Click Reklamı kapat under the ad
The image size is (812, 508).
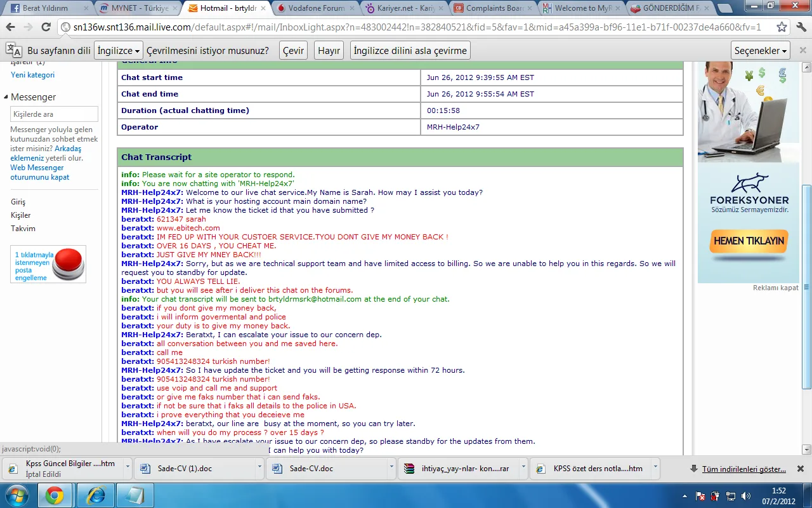[x=776, y=288]
